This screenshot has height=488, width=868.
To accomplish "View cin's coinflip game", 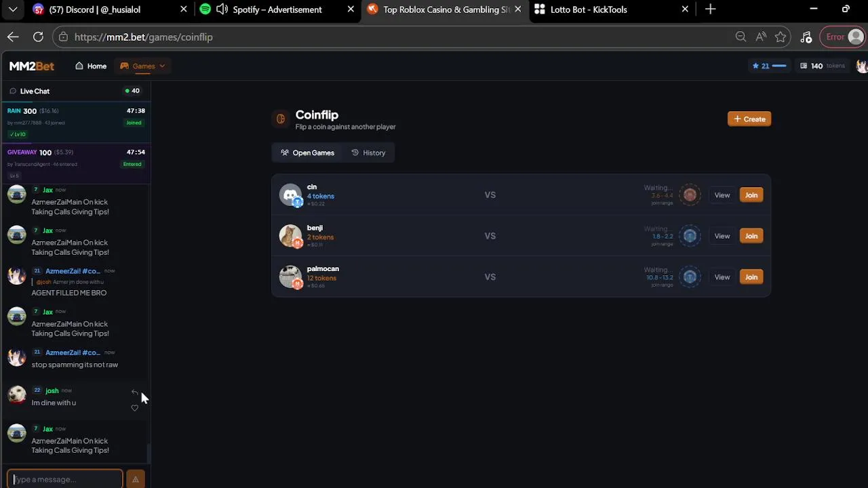I will (722, 195).
